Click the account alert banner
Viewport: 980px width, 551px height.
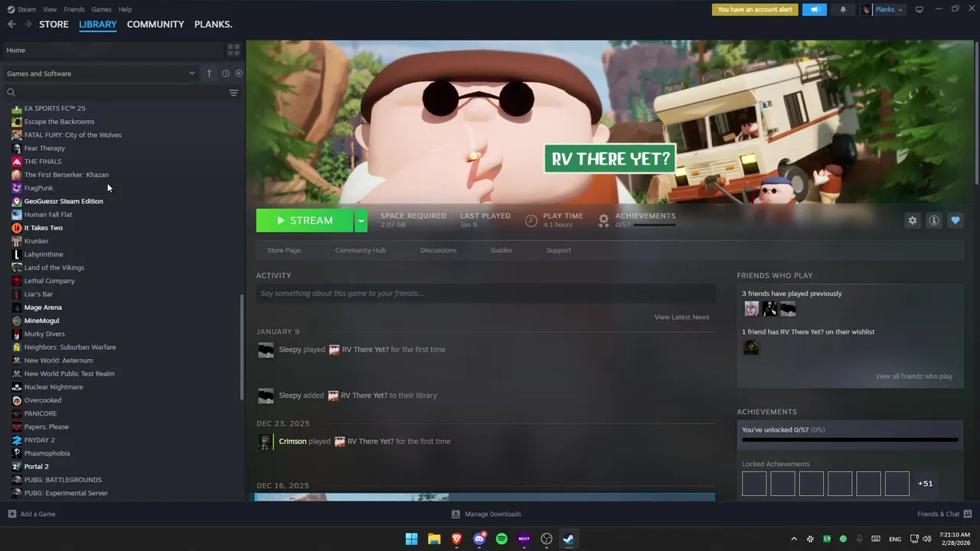[755, 10]
